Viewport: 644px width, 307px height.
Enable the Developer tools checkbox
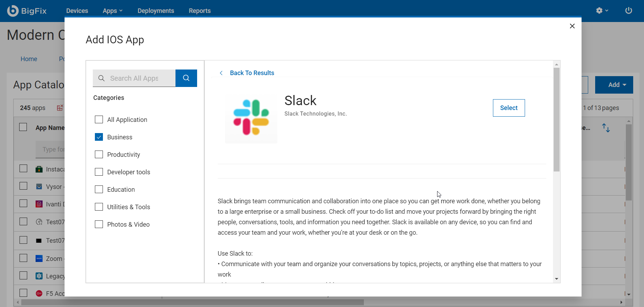tap(99, 172)
